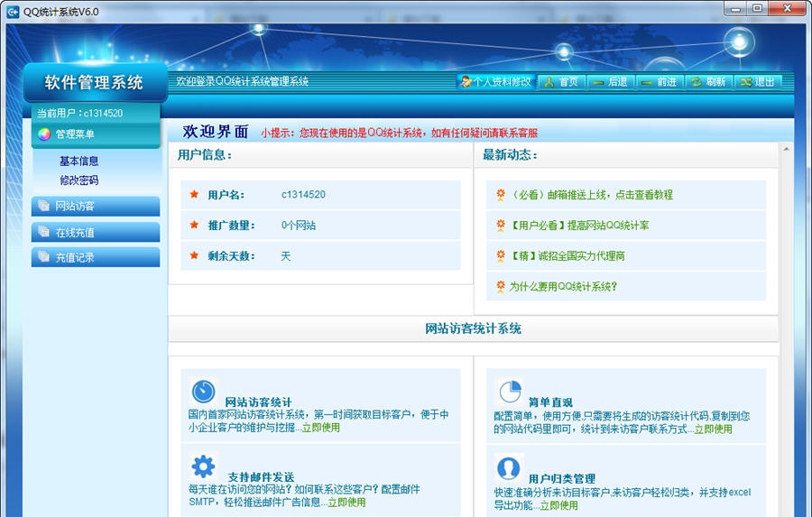Expand the 在线充值 sidebar section

[x=96, y=232]
